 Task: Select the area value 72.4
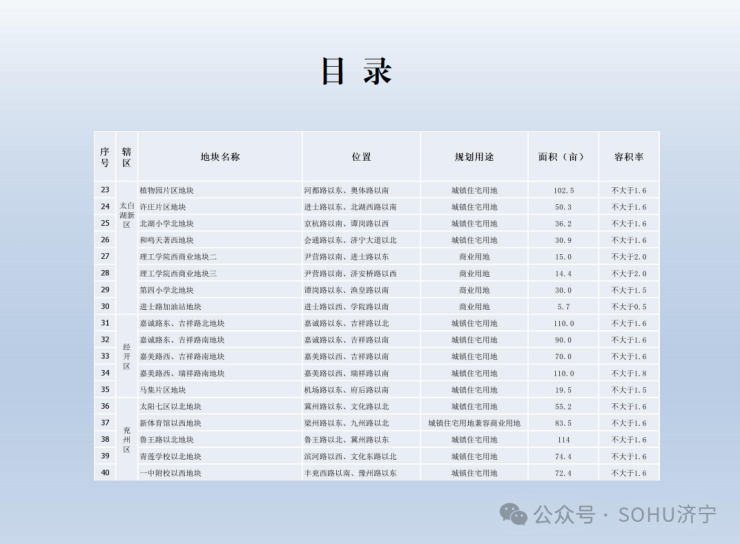coord(563,473)
